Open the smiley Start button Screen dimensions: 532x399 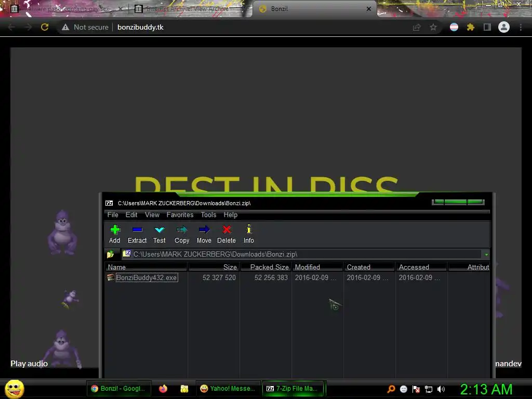click(15, 389)
